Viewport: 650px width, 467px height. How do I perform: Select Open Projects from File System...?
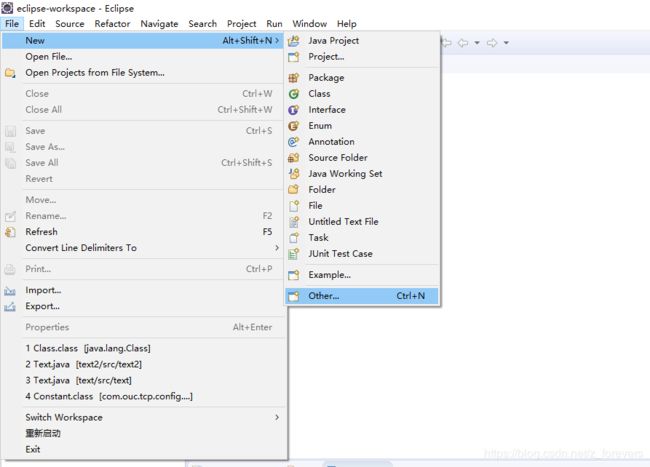[143, 73]
